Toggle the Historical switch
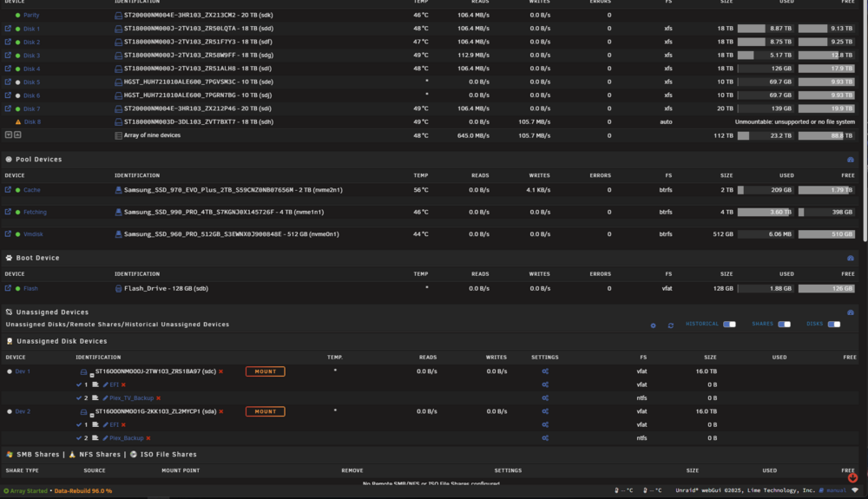868x499 pixels. 729,325
